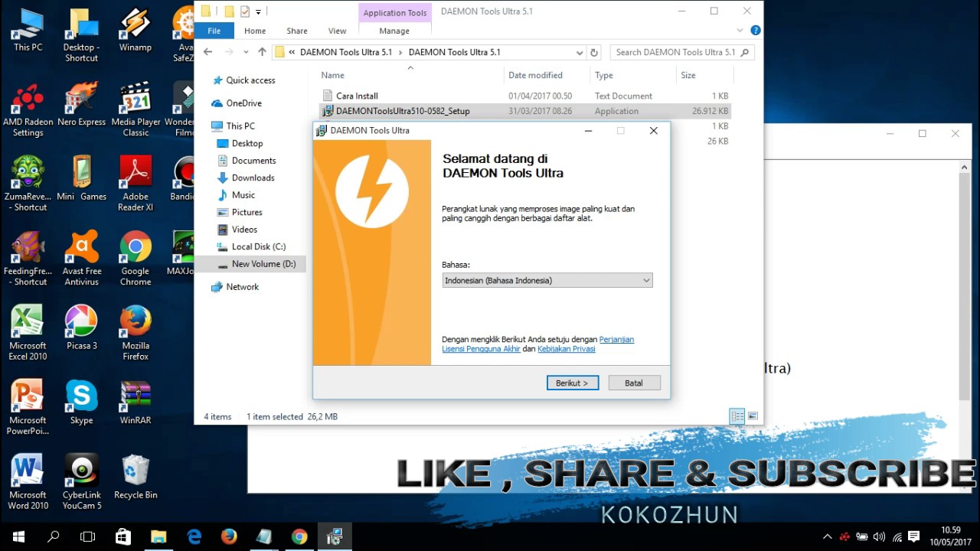Launch AMD Radeon Settings from desktop

click(x=28, y=109)
